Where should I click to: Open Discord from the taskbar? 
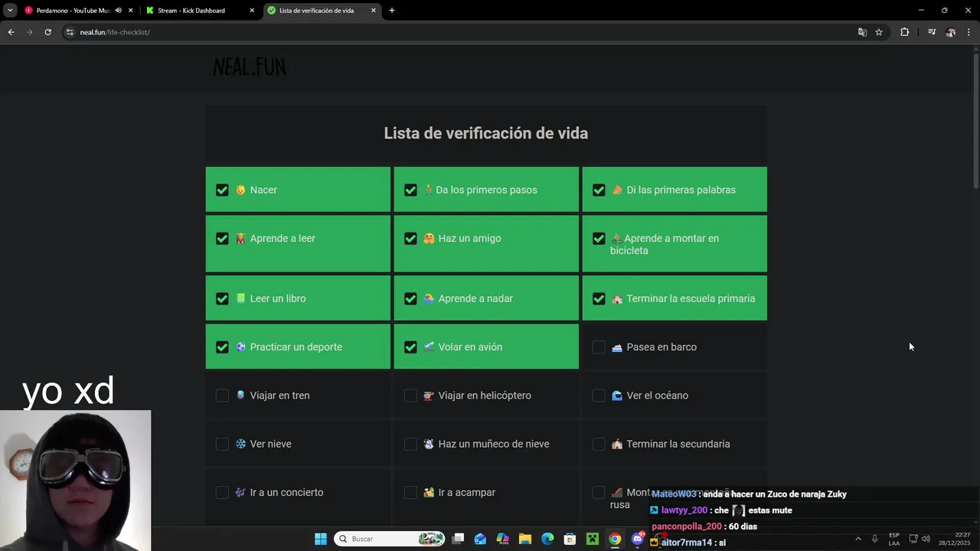click(x=637, y=539)
